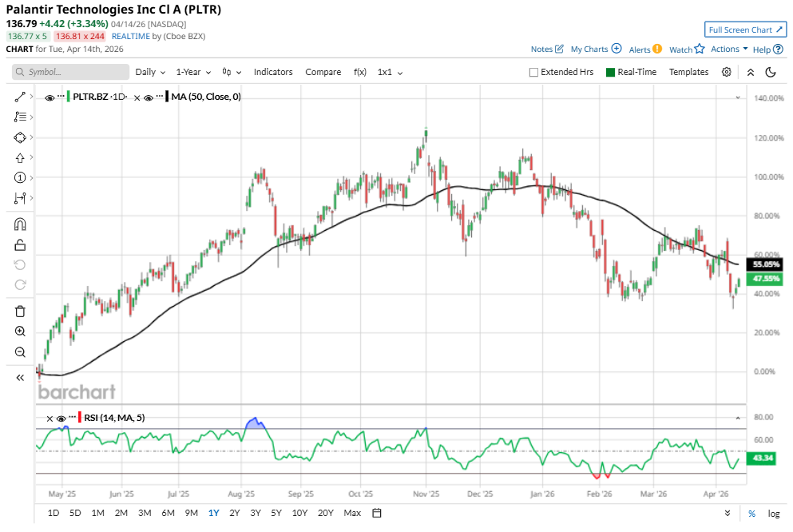This screenshot has width=793, height=532.
Task: Select the 6M time range tab
Action: (168, 513)
